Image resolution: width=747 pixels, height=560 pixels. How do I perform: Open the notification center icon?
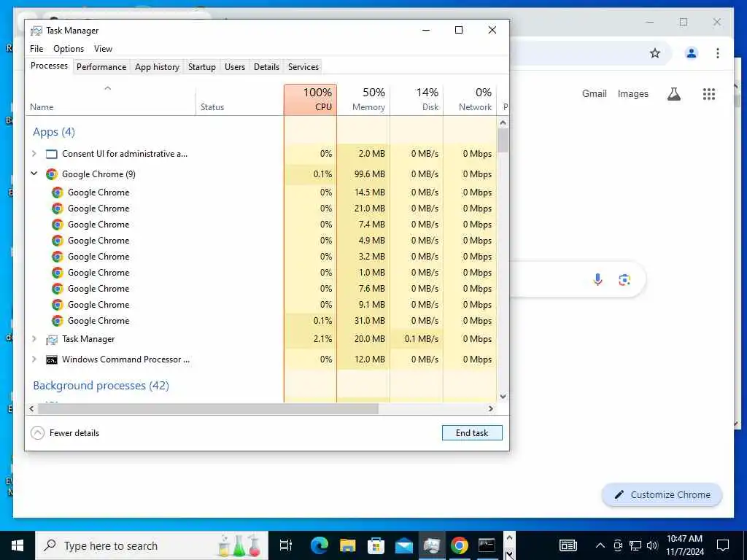[x=723, y=545]
